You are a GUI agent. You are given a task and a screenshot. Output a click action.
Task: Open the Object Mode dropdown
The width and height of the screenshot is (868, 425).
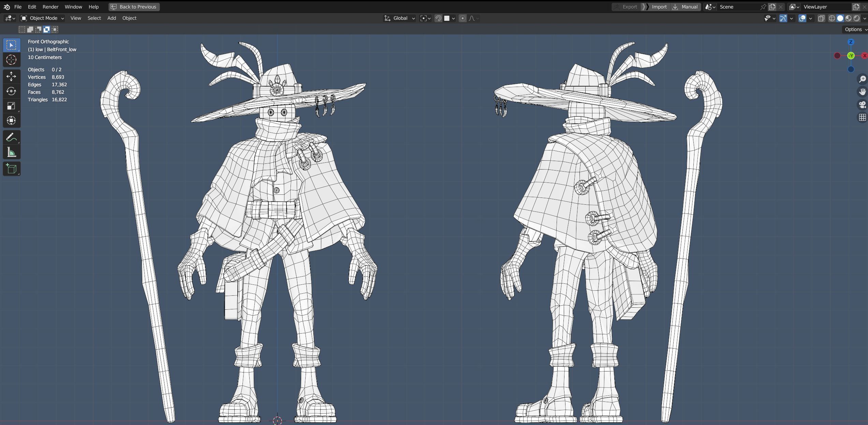click(x=42, y=18)
